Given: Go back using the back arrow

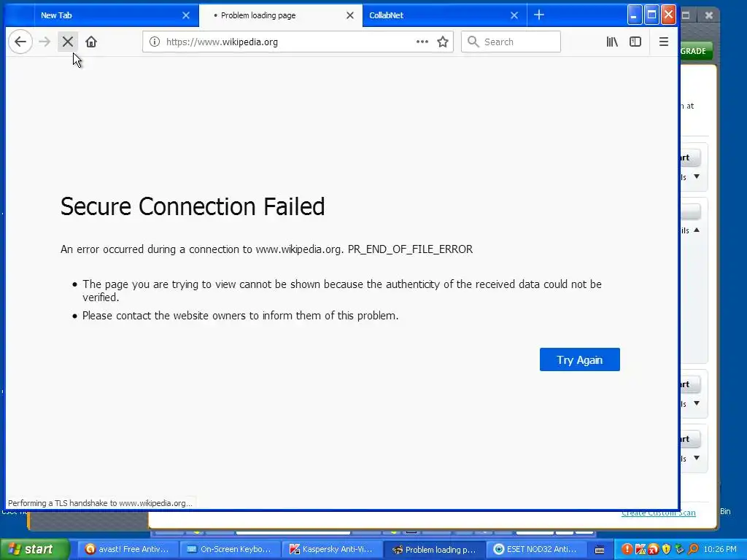Looking at the screenshot, I should (20, 42).
